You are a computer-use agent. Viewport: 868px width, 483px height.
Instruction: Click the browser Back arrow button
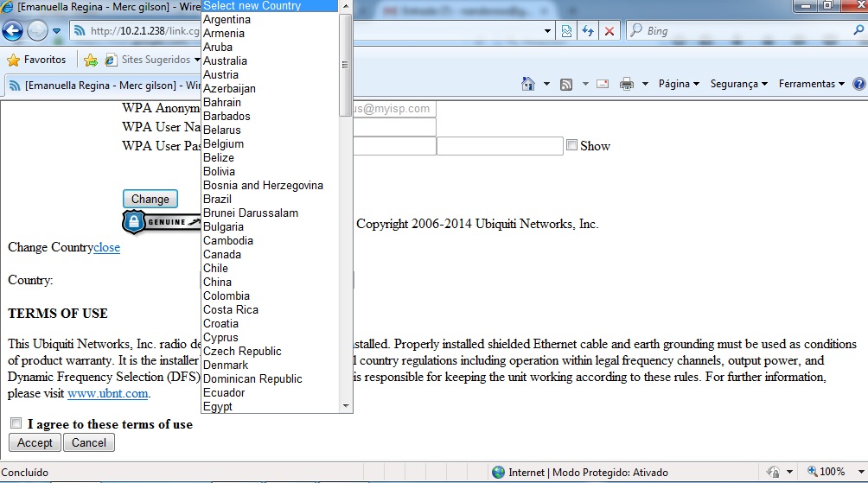point(13,31)
